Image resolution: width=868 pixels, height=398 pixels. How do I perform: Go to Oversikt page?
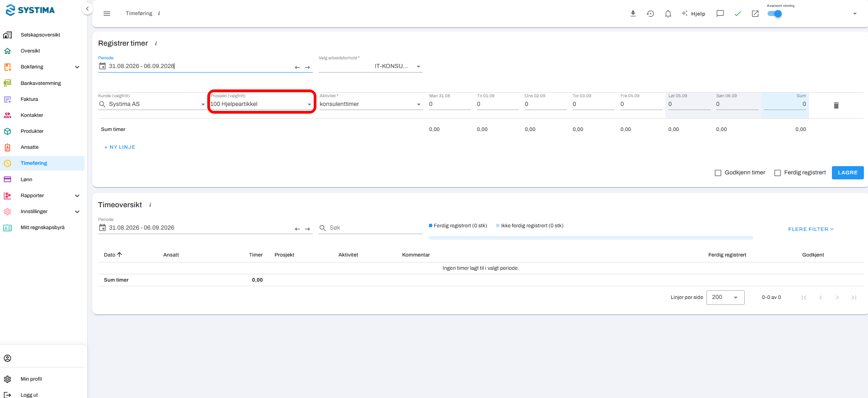(30, 51)
